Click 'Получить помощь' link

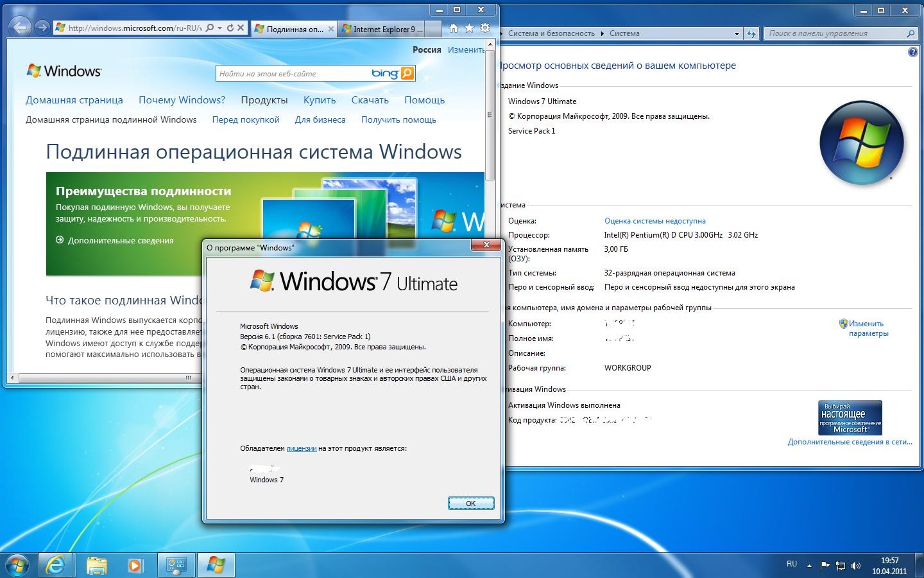pyautogui.click(x=398, y=119)
